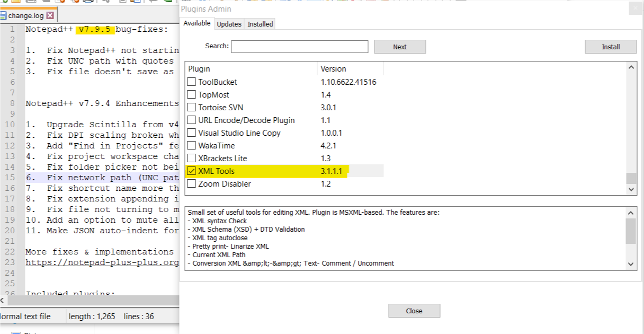Click version 1.0.0.1 of Visual Studio Line Copy
Viewport: 644px width, 334px height.
click(332, 133)
